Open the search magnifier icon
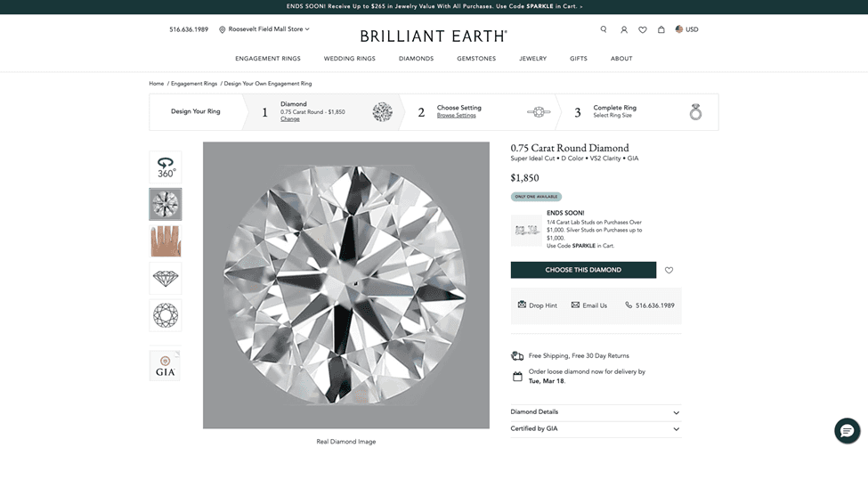 (604, 29)
